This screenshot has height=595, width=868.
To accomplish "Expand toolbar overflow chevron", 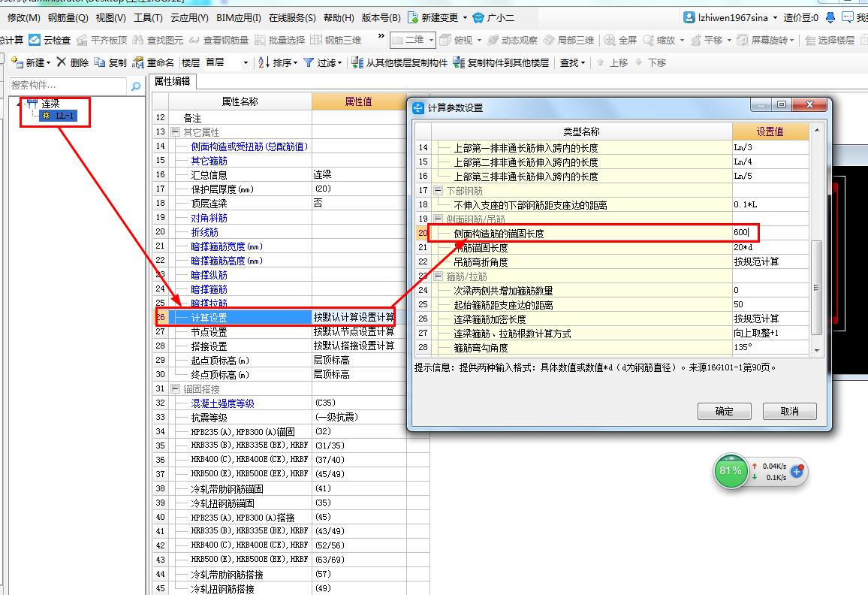I will (x=381, y=37).
